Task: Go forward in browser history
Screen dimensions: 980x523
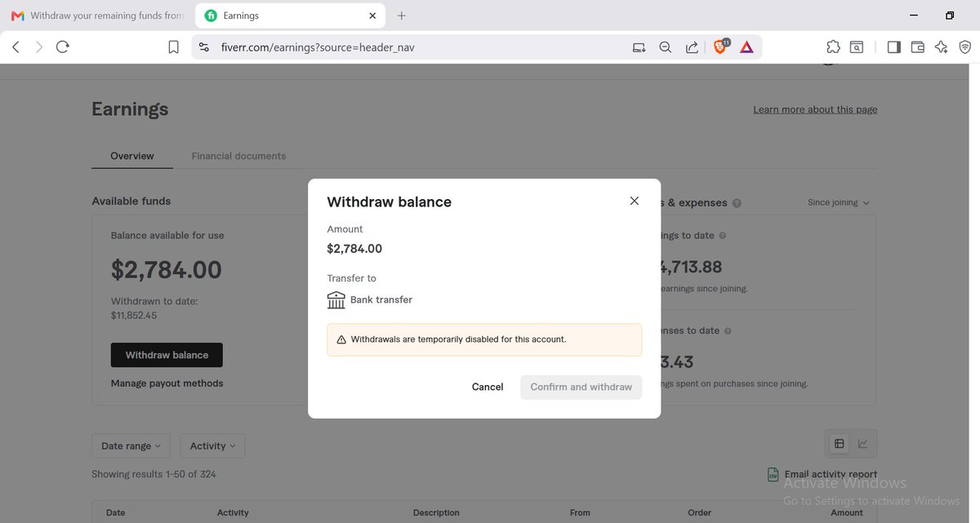Action: (39, 47)
